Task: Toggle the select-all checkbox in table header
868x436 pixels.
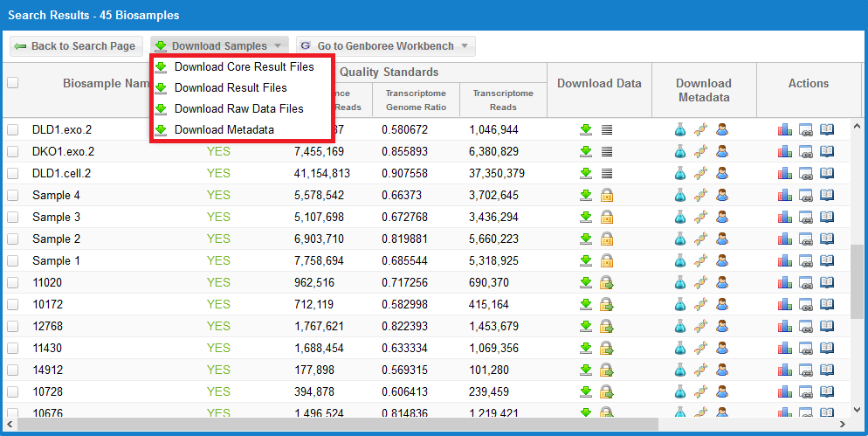Action: pyautogui.click(x=13, y=83)
